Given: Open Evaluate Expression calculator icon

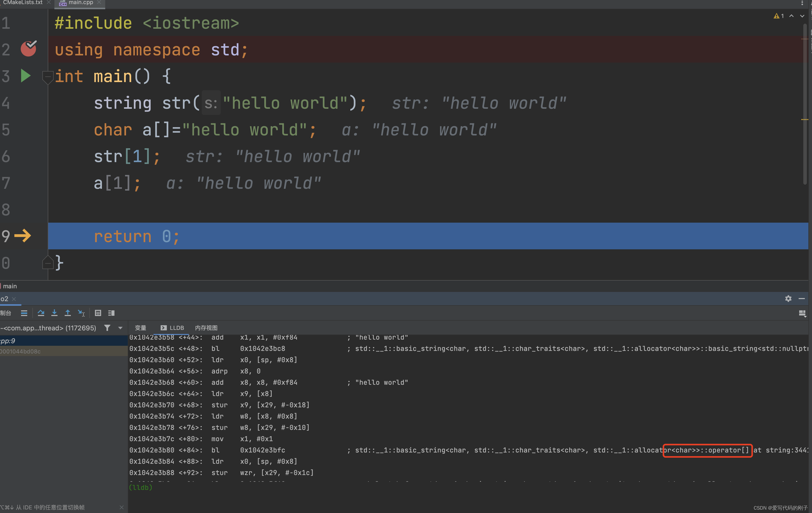Looking at the screenshot, I should (x=98, y=313).
